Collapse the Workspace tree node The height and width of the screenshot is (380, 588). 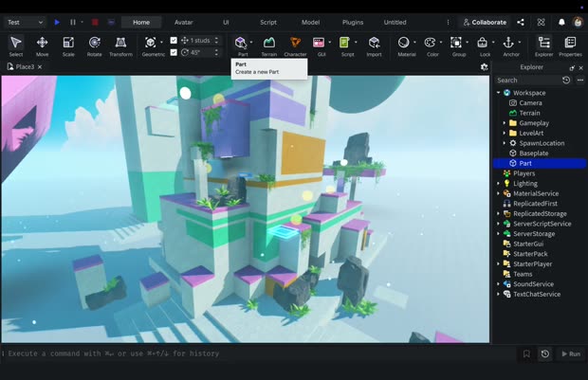(x=498, y=93)
